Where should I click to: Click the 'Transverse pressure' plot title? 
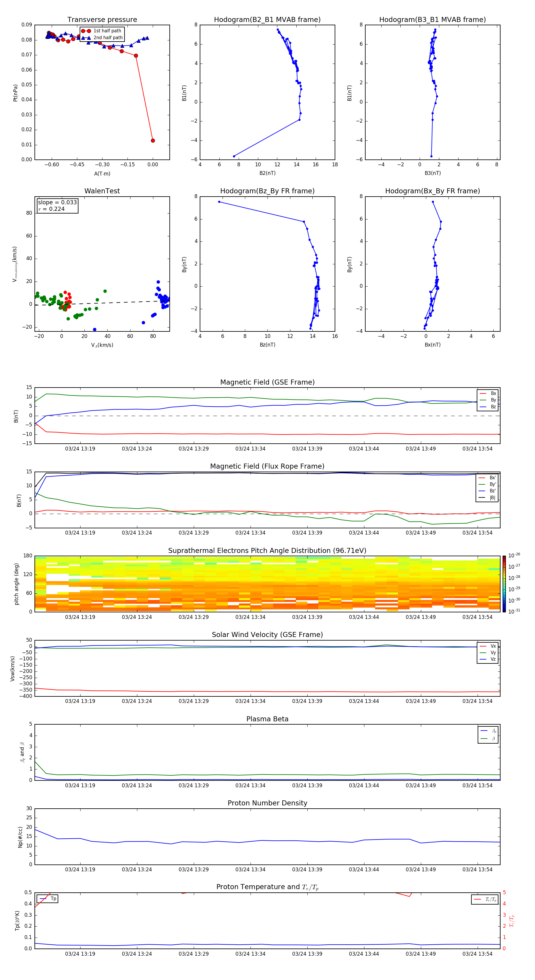click(102, 20)
